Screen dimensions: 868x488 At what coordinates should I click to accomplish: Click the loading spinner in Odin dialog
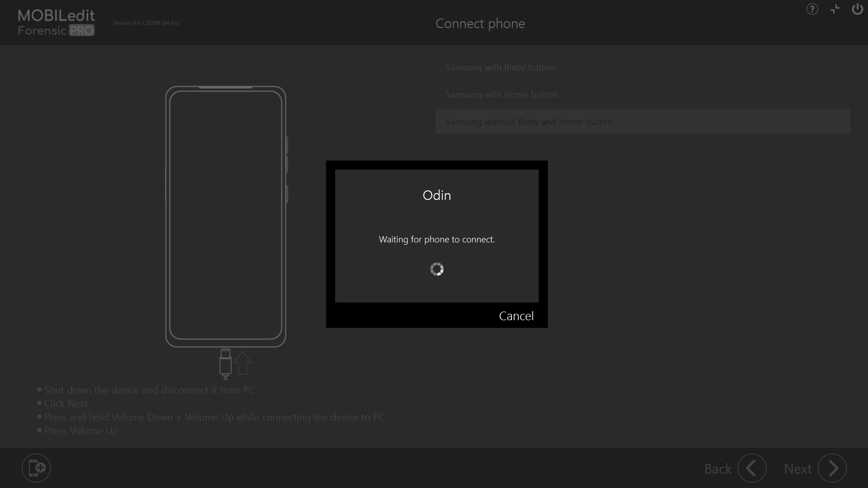pyautogui.click(x=436, y=269)
